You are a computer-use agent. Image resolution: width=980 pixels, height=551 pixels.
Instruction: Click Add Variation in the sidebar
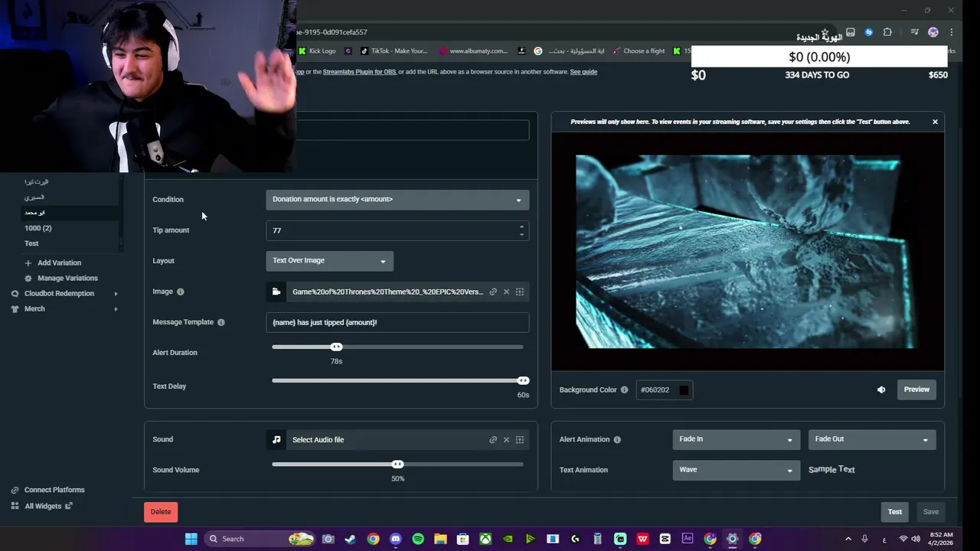click(x=59, y=262)
